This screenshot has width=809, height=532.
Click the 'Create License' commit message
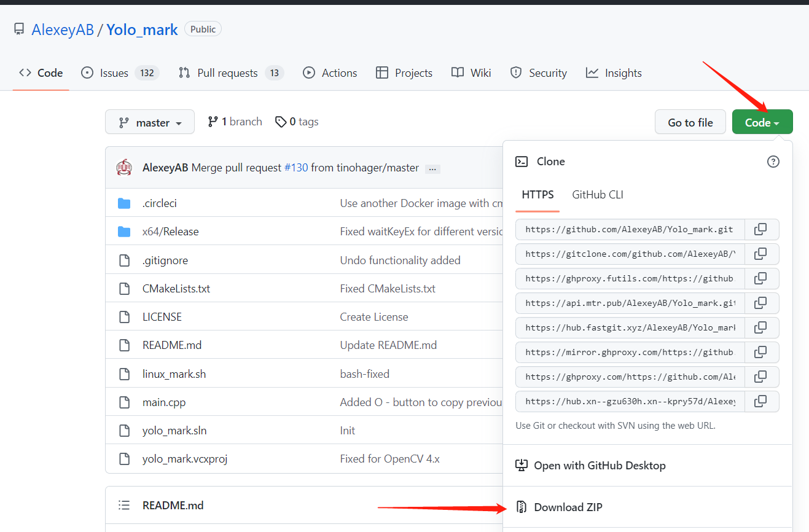374,317
